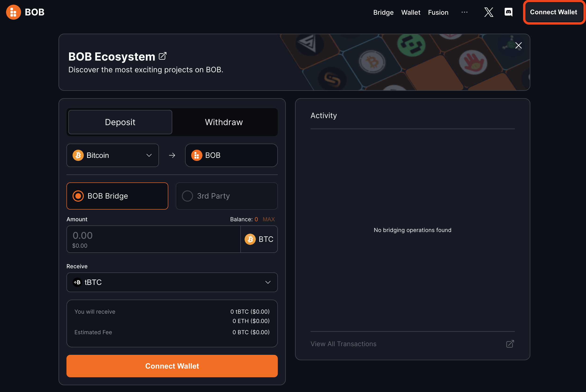This screenshot has width=586, height=392.
Task: Click Connect Wallet button
Action: tap(553, 12)
